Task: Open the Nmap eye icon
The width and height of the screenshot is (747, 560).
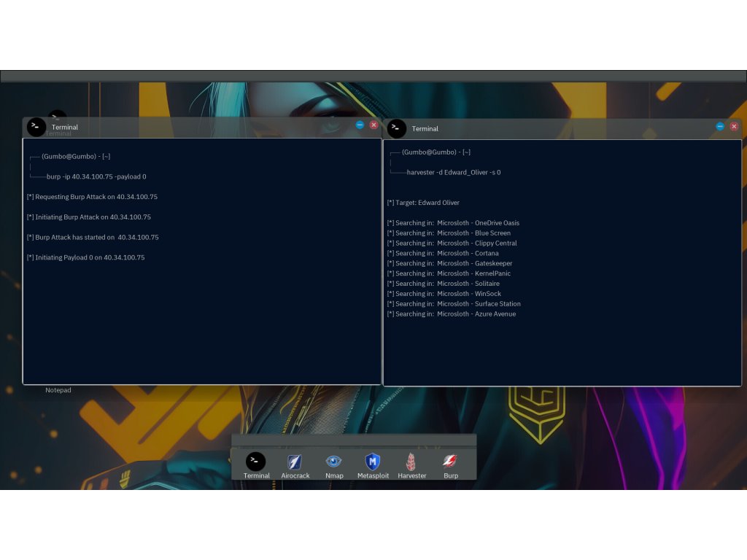Action: (x=334, y=462)
